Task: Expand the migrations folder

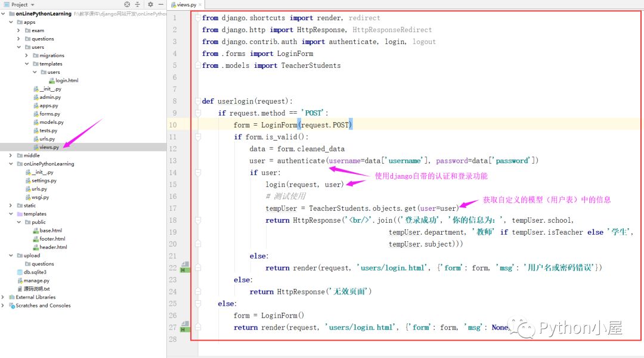Action: tap(27, 55)
